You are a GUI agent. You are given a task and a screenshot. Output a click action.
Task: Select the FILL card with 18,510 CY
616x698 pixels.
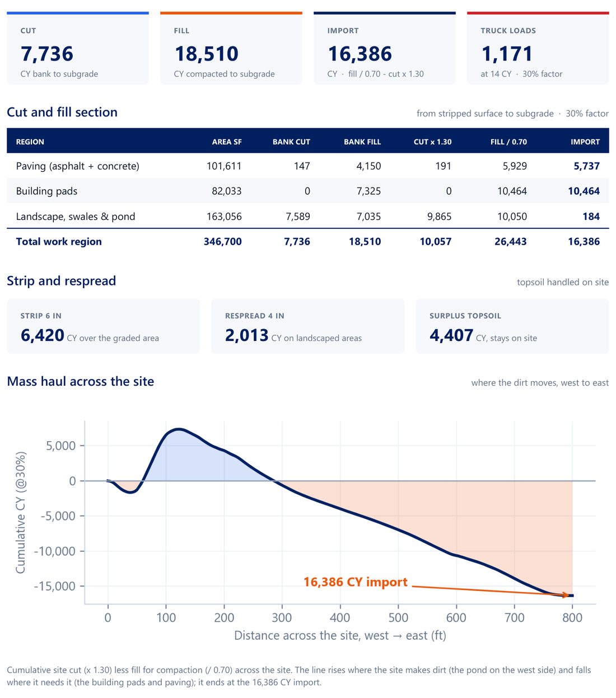pos(231,48)
